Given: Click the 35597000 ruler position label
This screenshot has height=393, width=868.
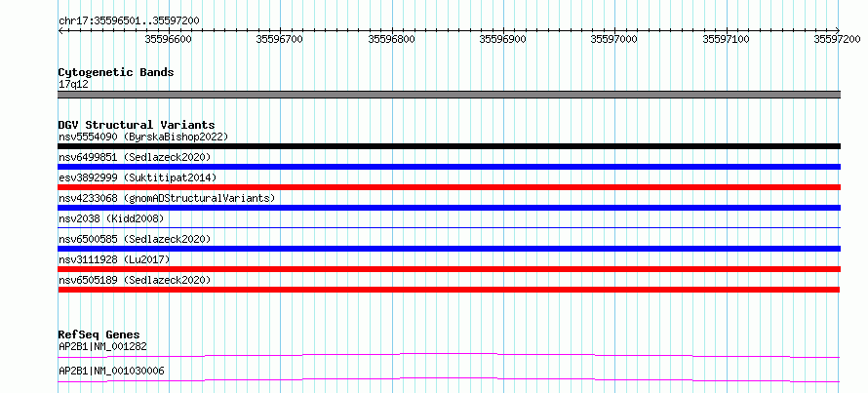Looking at the screenshot, I should pos(614,39).
